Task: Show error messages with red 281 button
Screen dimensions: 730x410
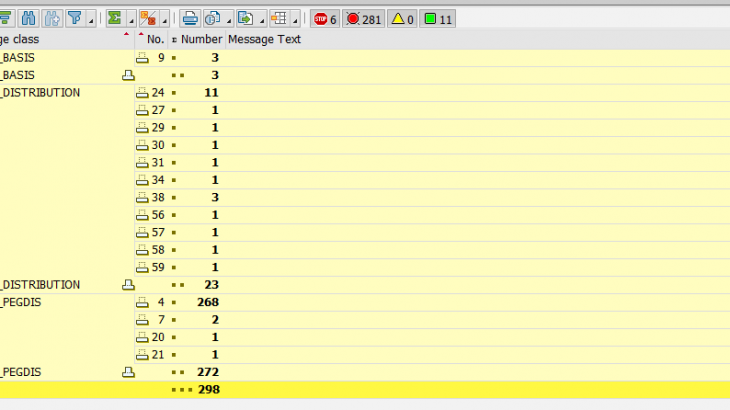Action: coord(364,19)
